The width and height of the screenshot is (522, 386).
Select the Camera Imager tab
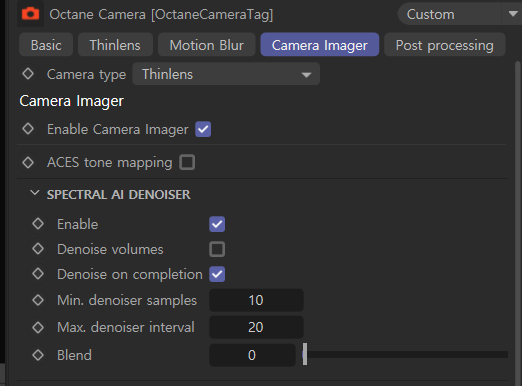(x=319, y=45)
